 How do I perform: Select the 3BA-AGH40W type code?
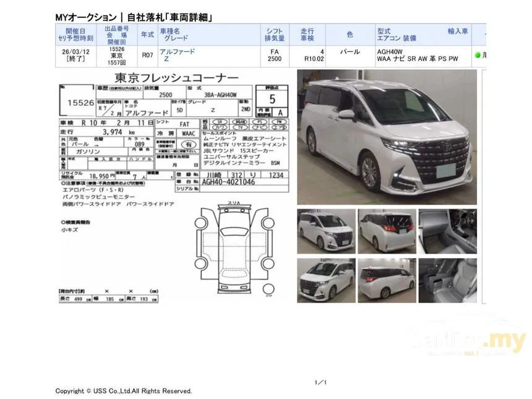[x=221, y=95]
